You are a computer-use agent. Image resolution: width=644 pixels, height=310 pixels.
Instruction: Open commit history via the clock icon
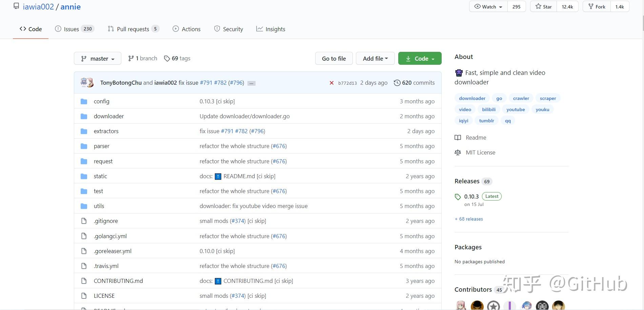point(397,82)
